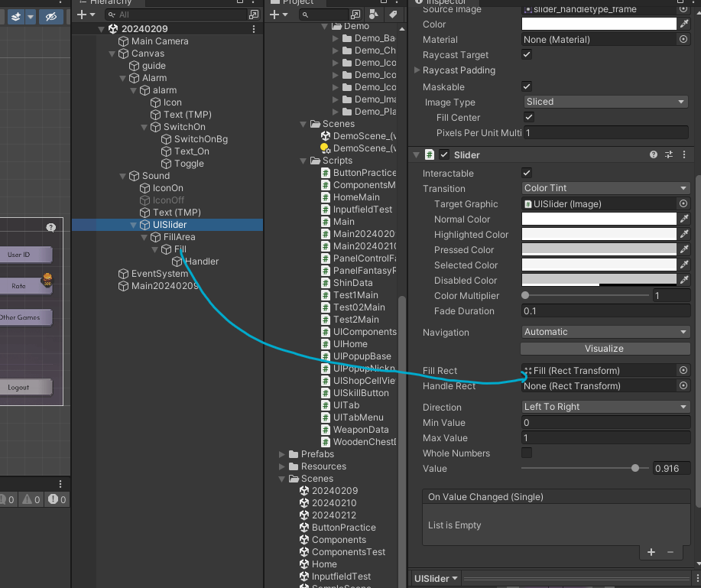The width and height of the screenshot is (701, 588).
Task: Expand the Prefabs folder in Project
Action: [281, 454]
